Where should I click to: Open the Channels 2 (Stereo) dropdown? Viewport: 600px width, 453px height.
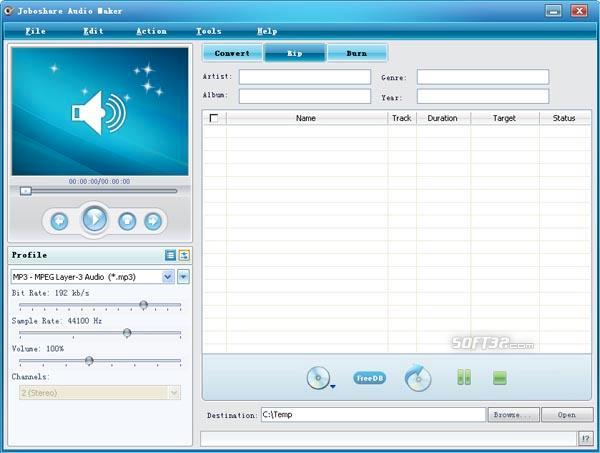pyautogui.click(x=174, y=393)
